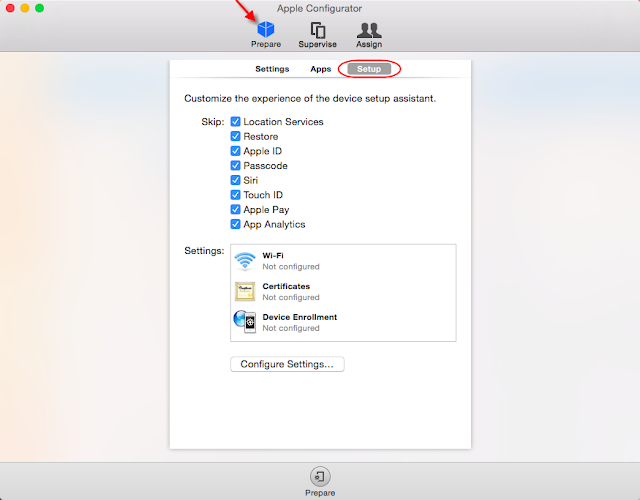This screenshot has height=500, width=640.
Task: Open the Supervise toolbar section
Action: 318,34
